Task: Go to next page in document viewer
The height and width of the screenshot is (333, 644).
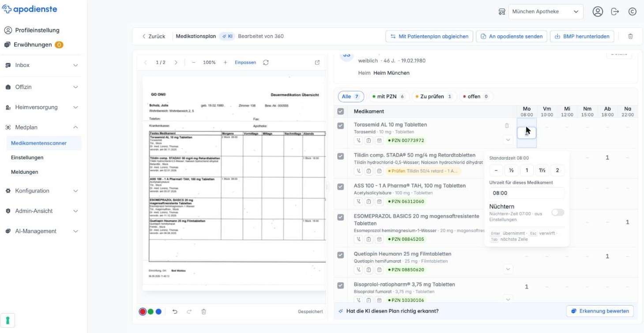Action: pos(176,63)
